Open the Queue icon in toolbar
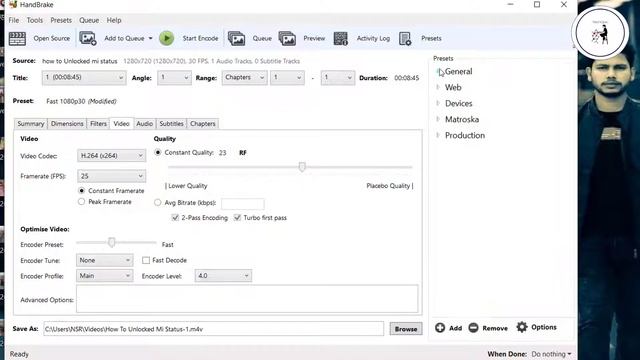 pos(236,38)
